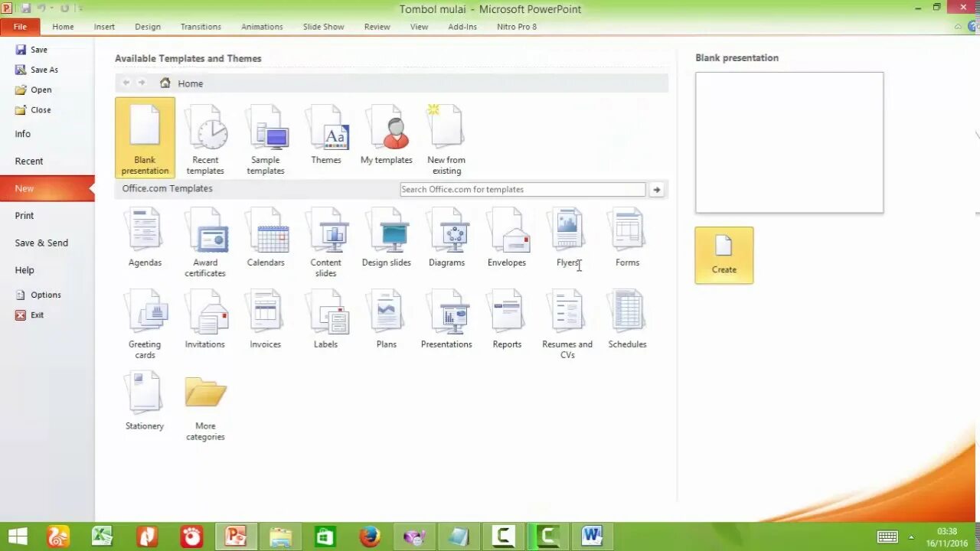Open the Forms template category

pyautogui.click(x=627, y=237)
